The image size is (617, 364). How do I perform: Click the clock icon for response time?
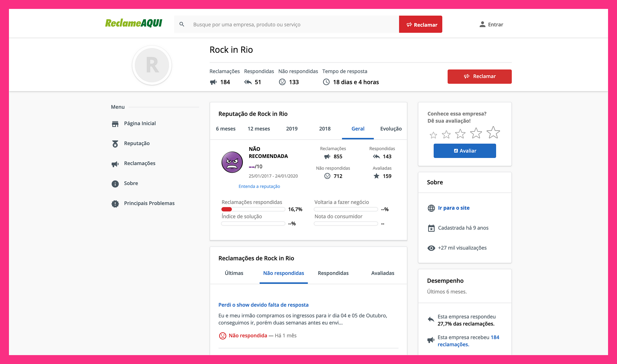tap(326, 82)
